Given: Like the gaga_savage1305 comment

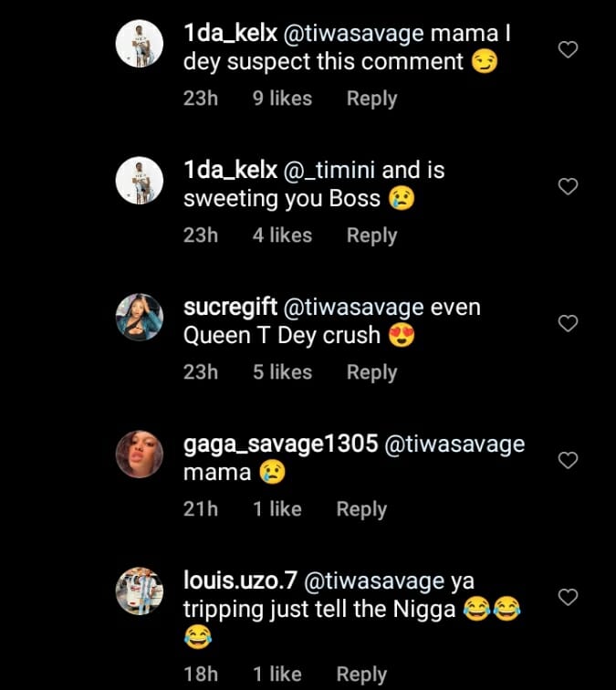Looking at the screenshot, I should 568,461.
